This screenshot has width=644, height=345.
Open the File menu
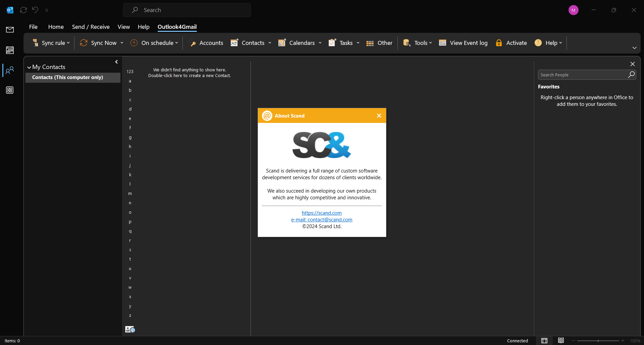coord(33,27)
